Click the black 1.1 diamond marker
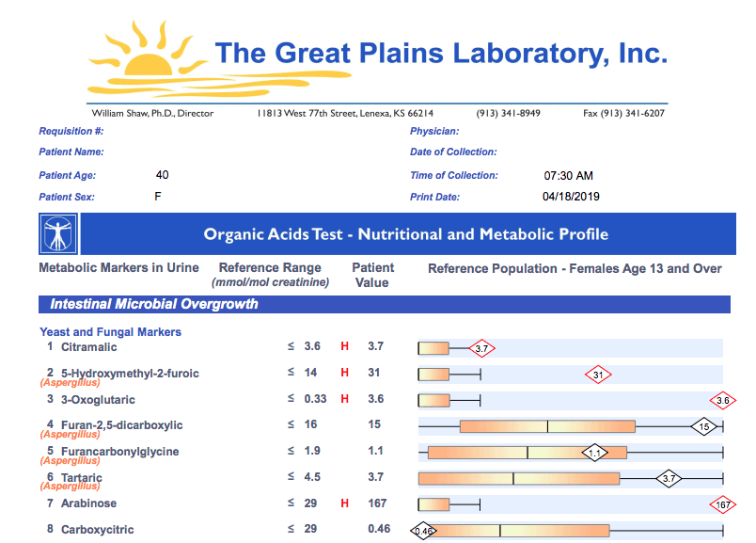756x543 pixels. [x=594, y=453]
